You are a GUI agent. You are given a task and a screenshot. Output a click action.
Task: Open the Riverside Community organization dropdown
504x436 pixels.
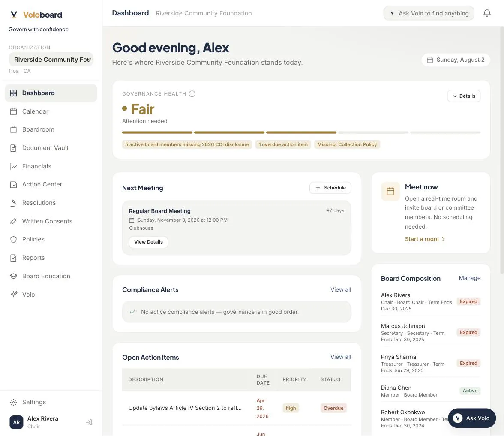click(51, 60)
